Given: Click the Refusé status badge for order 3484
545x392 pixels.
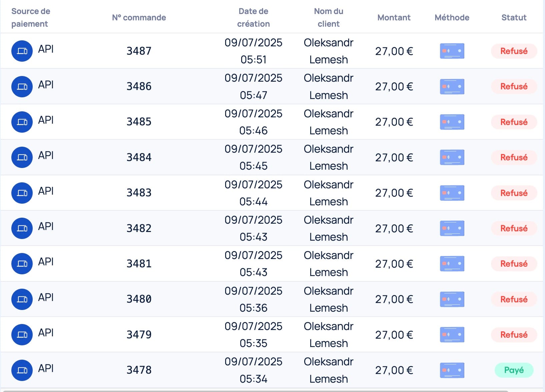Looking at the screenshot, I should [514, 157].
